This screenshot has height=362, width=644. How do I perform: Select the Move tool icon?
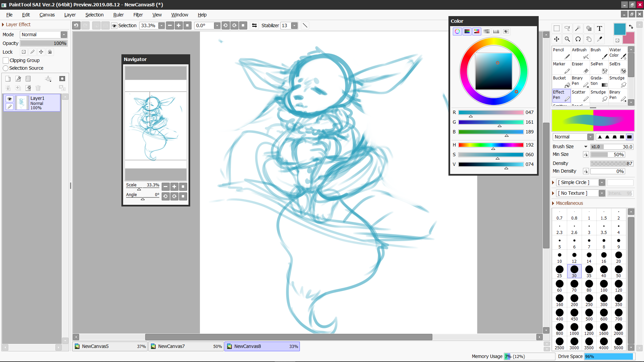556,39
